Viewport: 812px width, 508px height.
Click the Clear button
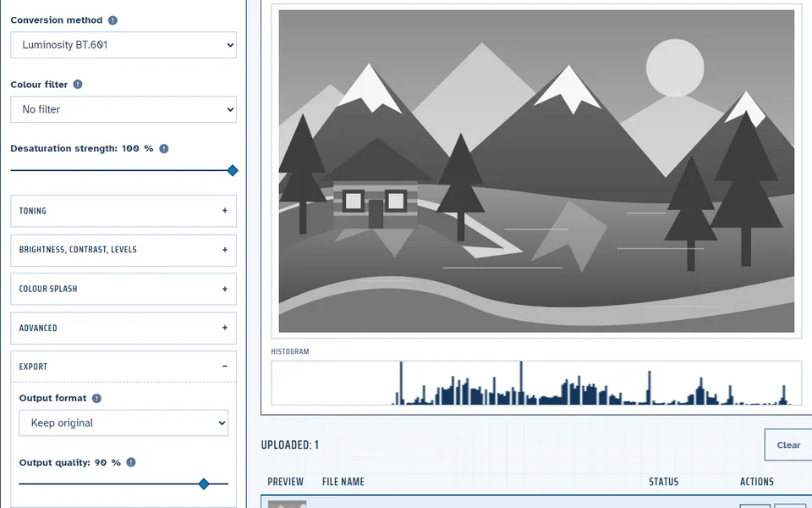(x=788, y=444)
